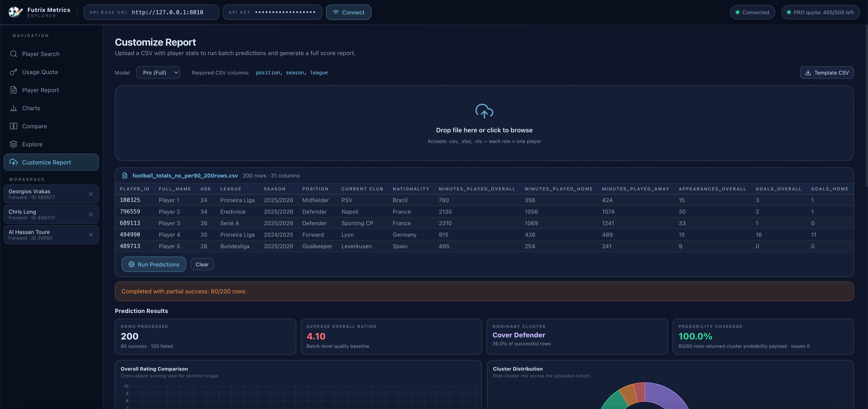Click the Connect button
Image resolution: width=868 pixels, height=409 pixels.
pyautogui.click(x=348, y=12)
